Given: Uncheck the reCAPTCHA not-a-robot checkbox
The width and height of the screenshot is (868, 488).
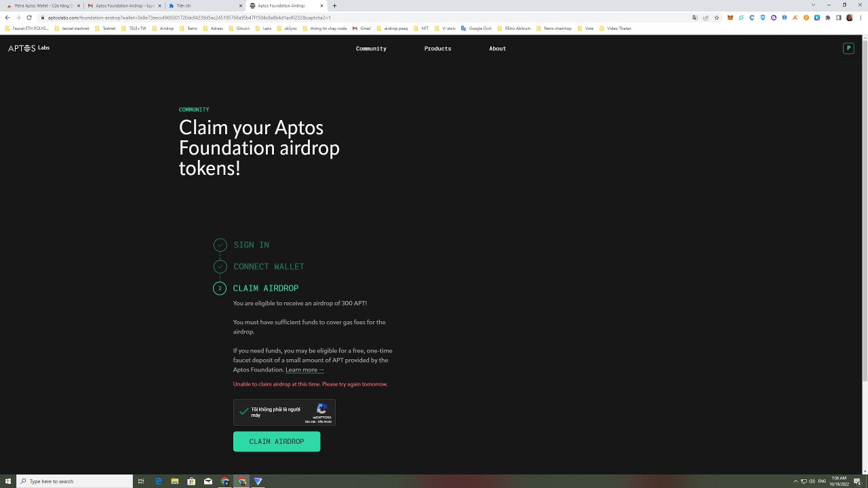Looking at the screenshot, I should (243, 411).
